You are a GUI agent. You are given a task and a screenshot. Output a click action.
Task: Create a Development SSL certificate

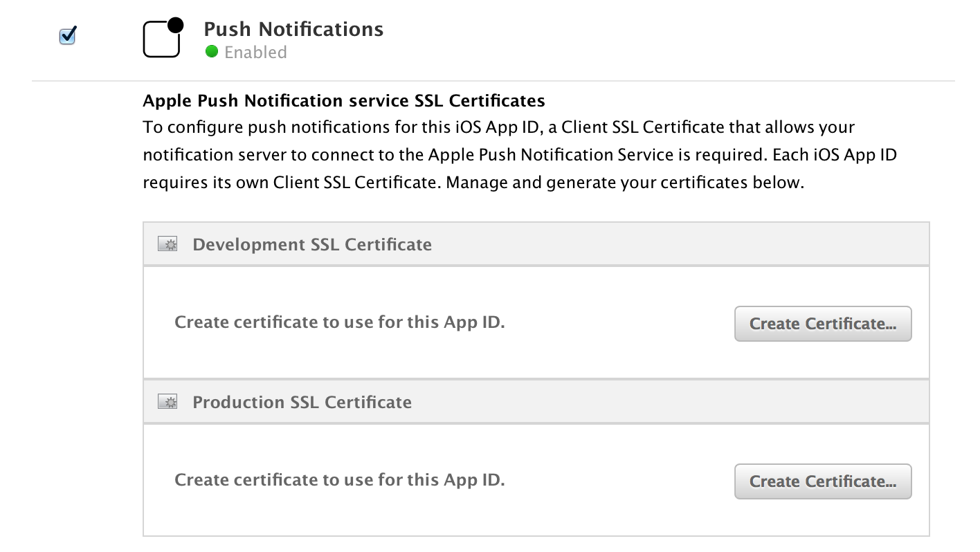(x=822, y=324)
